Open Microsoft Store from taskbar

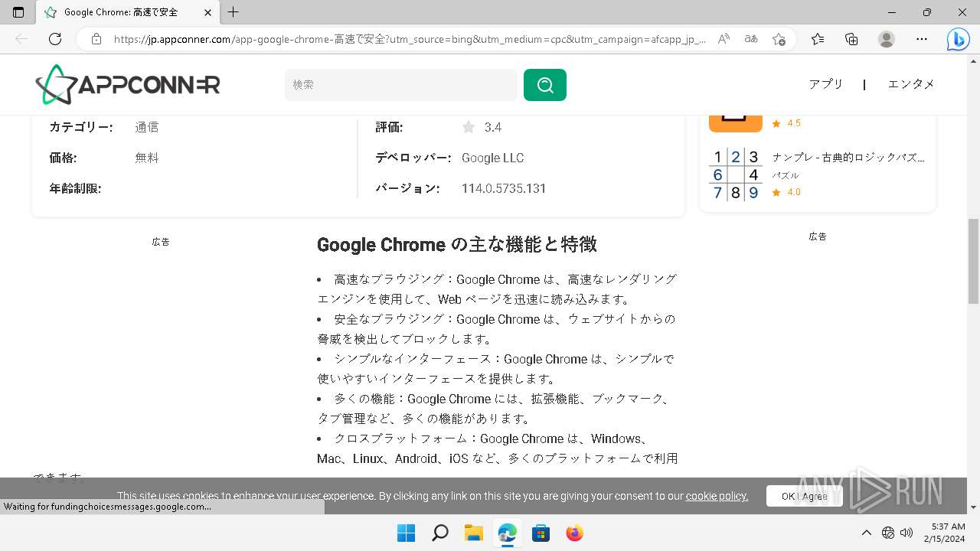541,533
